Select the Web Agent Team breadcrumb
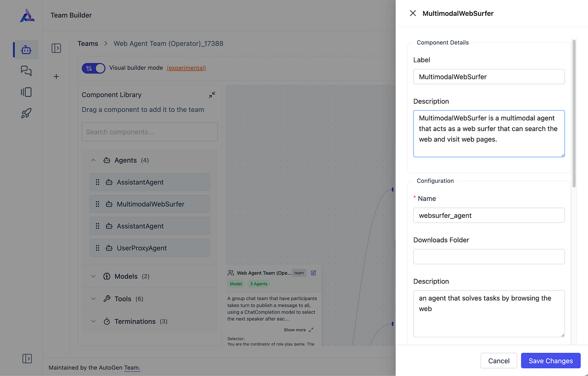588x376 pixels. [168, 43]
